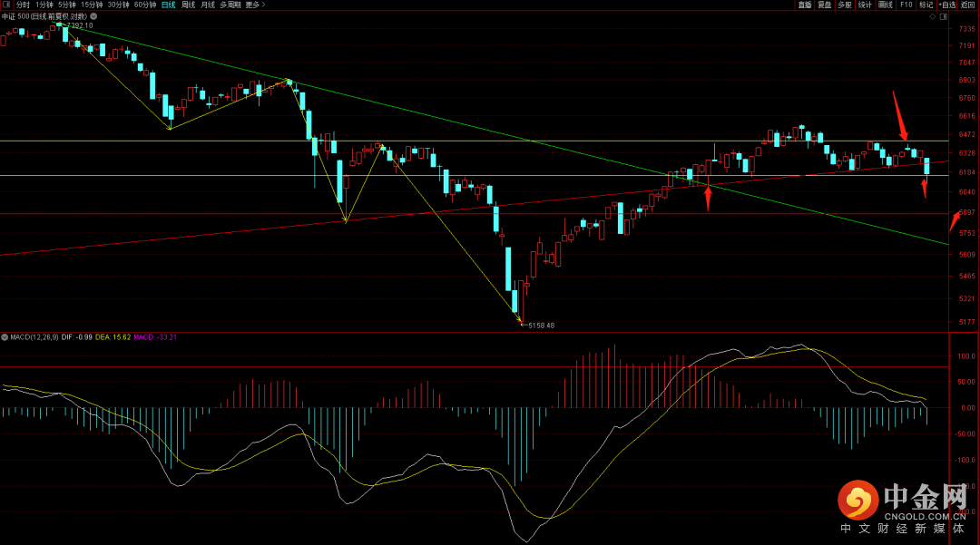Click the 0.00 MACD axis label
The height and width of the screenshot is (545, 980).
967,408
